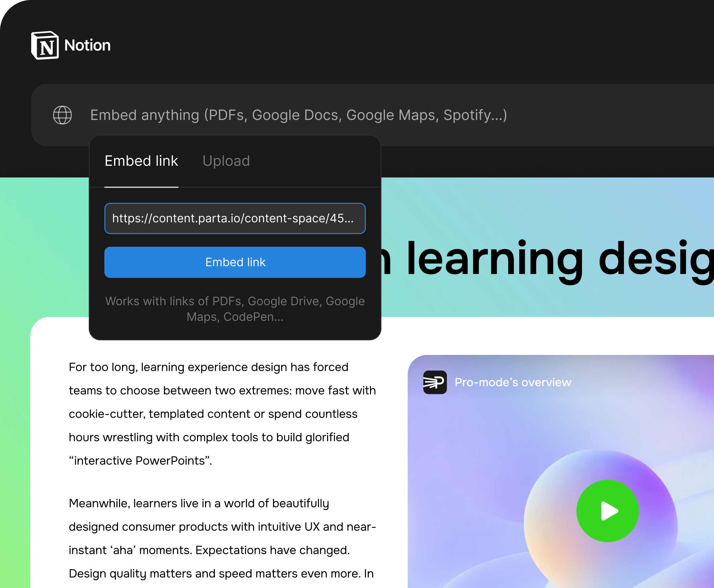Viewport: 714px width, 588px height.
Task: Click the Notion logo icon
Action: (x=45, y=46)
